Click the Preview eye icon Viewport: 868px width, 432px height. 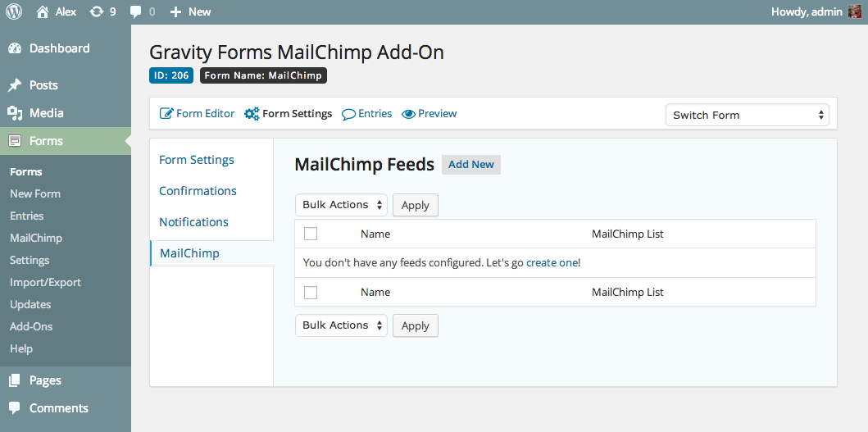tap(408, 114)
